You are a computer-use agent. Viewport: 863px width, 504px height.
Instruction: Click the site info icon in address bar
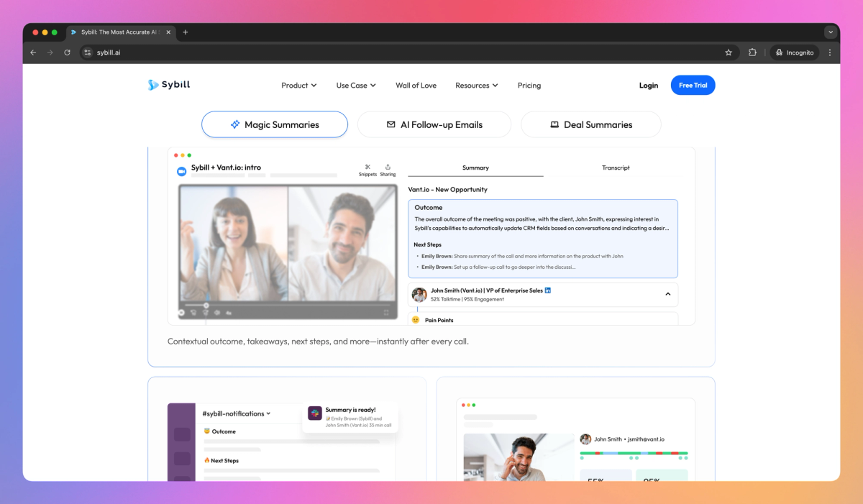click(87, 52)
